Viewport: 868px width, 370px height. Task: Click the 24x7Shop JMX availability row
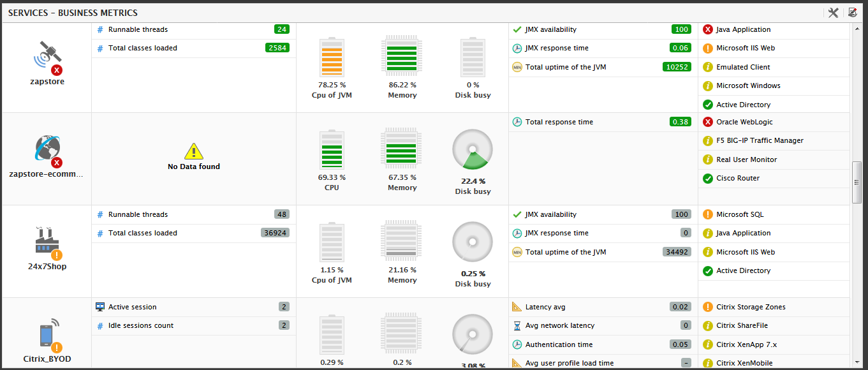(x=604, y=214)
